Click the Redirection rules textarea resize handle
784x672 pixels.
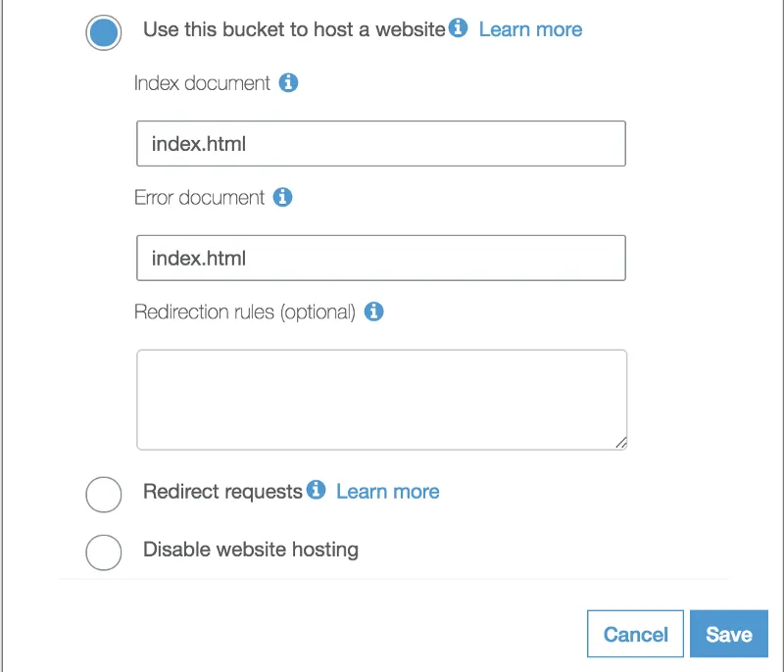click(621, 443)
